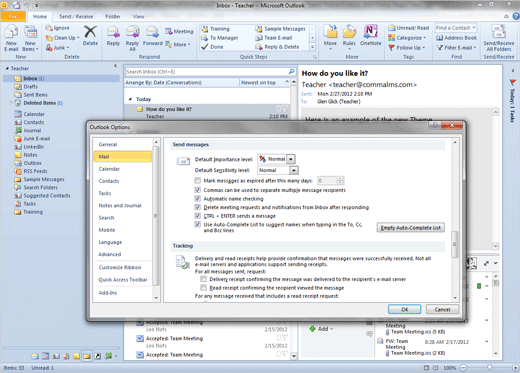Open Default Sensitivity level dropdown
This screenshot has height=373, width=520.
pos(293,170)
